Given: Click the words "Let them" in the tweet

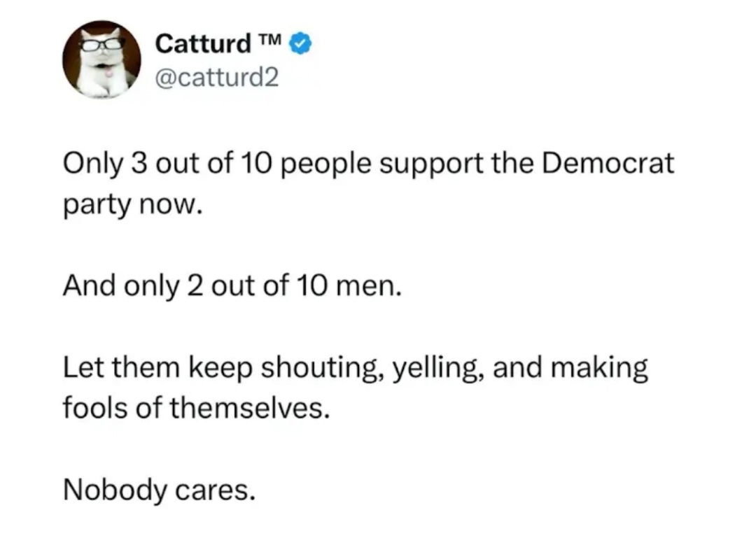Looking at the screenshot, I should (115, 368).
